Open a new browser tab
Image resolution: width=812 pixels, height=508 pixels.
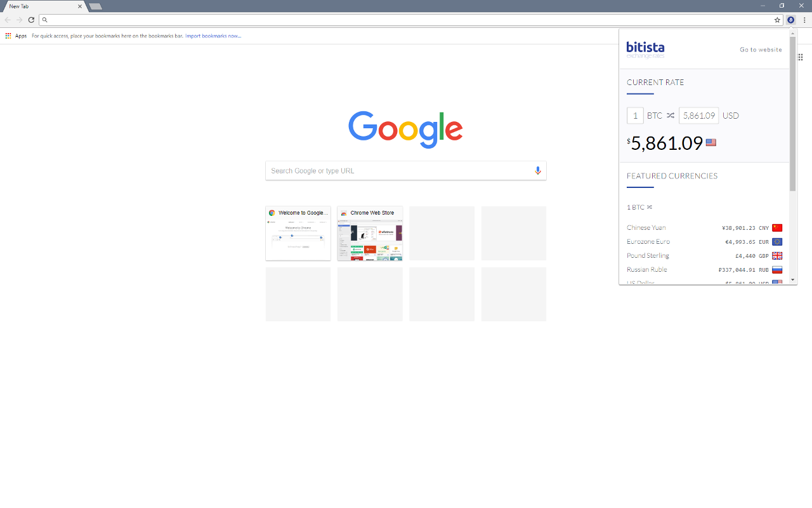pyautogui.click(x=96, y=6)
